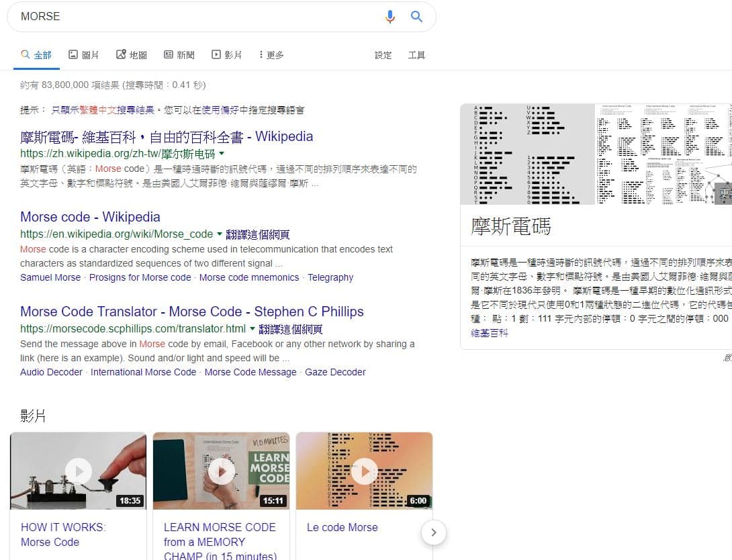Click the 6:00 duration badge

pyautogui.click(x=418, y=501)
